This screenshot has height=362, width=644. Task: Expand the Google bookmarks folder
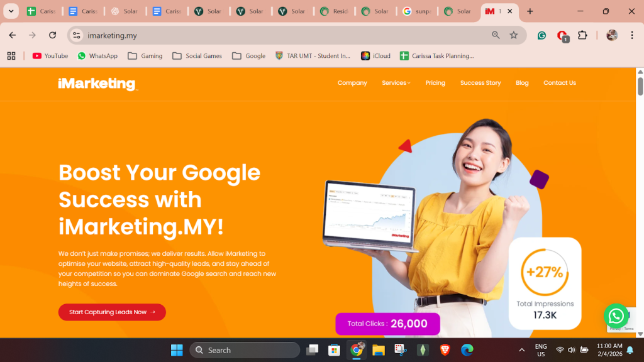249,56
